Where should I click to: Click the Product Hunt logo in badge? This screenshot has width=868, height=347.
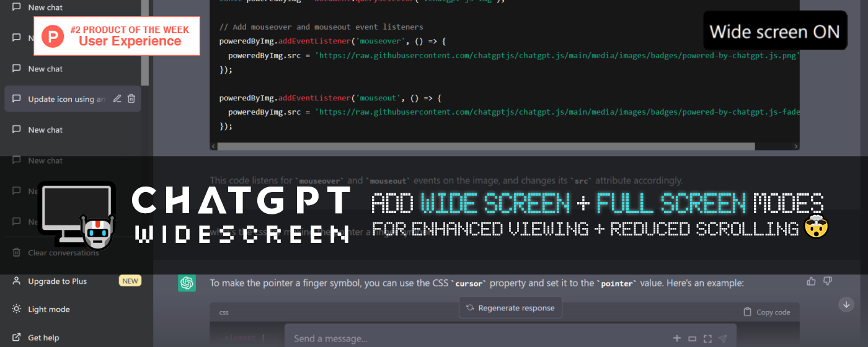(x=53, y=37)
